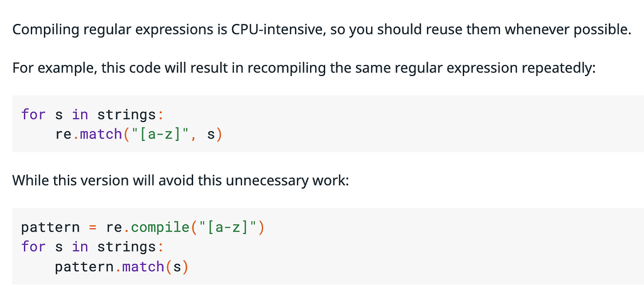The image size is (644, 297).
Task: Click the "for" keyword in second code block
Action: (34, 247)
